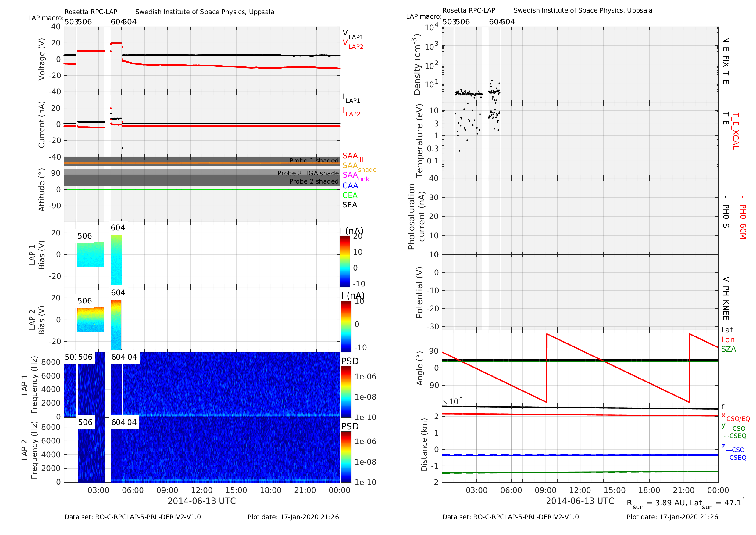Click the green '- -CSEQ' legend label

(735, 436)
